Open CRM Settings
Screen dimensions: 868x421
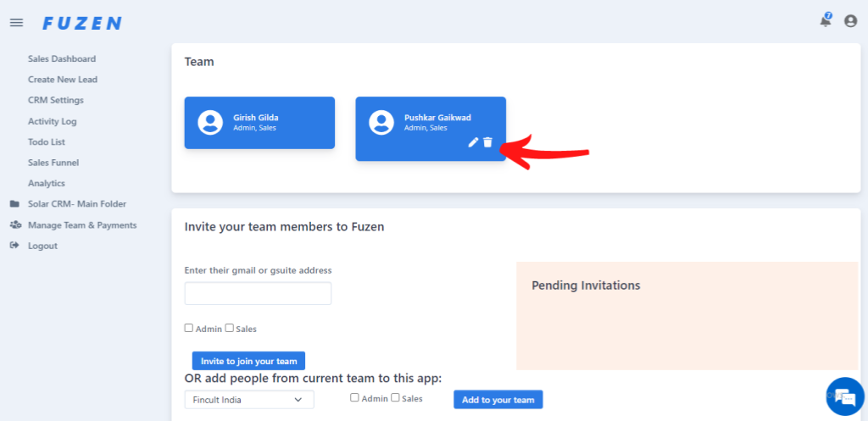56,100
